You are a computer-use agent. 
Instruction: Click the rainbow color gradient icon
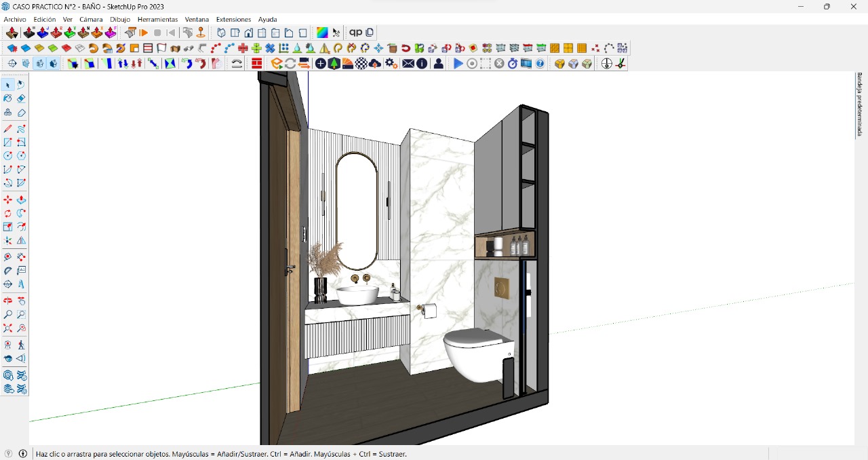click(x=322, y=33)
